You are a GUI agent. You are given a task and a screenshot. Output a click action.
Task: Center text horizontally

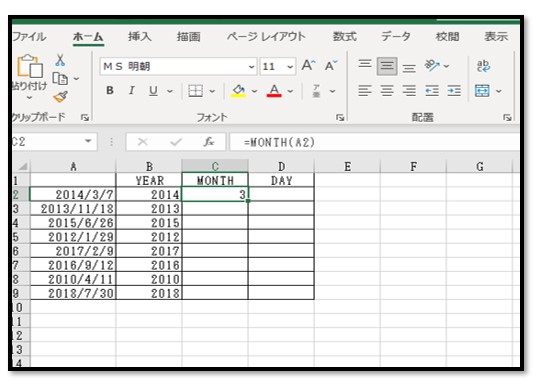[387, 91]
